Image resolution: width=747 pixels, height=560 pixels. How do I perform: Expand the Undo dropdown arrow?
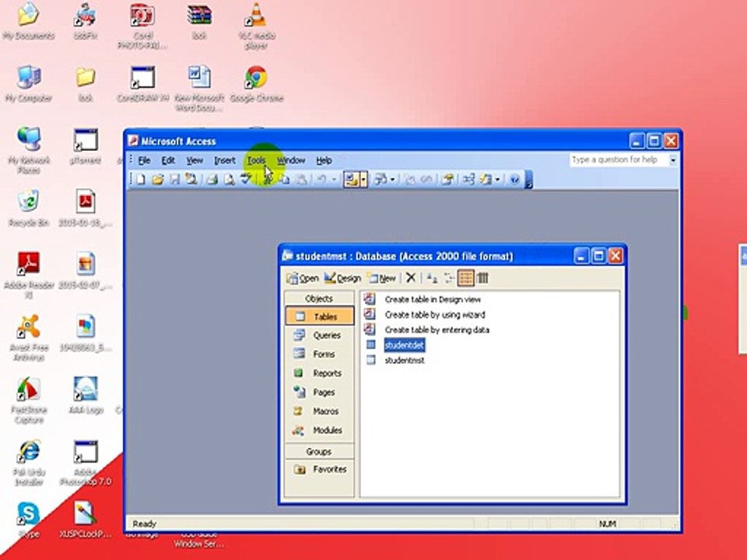point(334,180)
